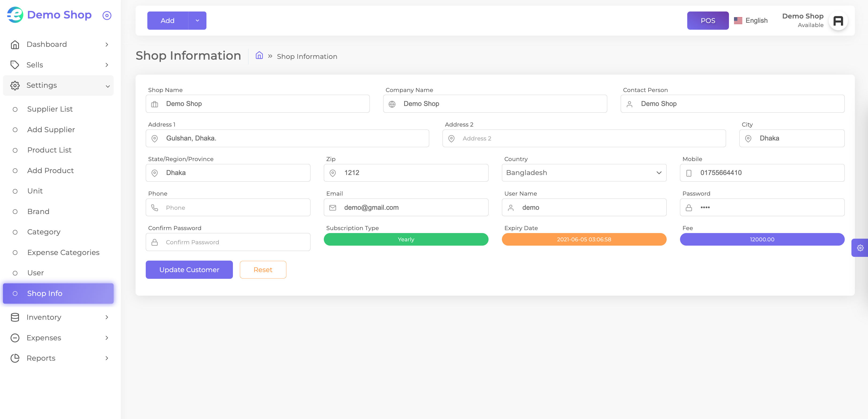Image resolution: width=868 pixels, height=419 pixels.
Task: Open Product List menu item
Action: click(49, 150)
